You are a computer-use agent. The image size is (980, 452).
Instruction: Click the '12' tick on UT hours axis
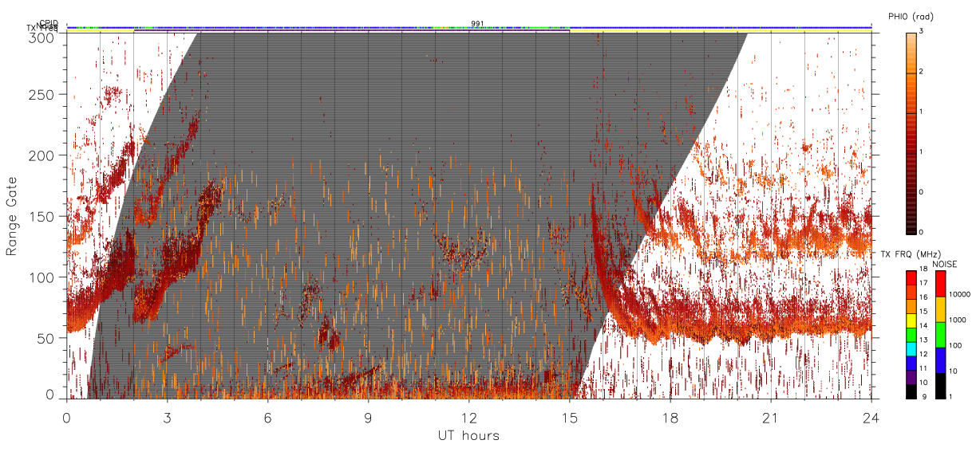point(469,417)
